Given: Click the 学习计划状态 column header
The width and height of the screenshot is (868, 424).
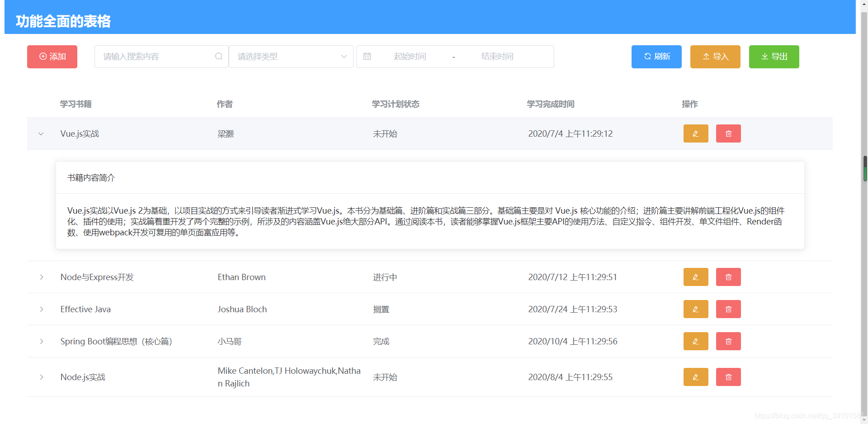Looking at the screenshot, I should (396, 104).
